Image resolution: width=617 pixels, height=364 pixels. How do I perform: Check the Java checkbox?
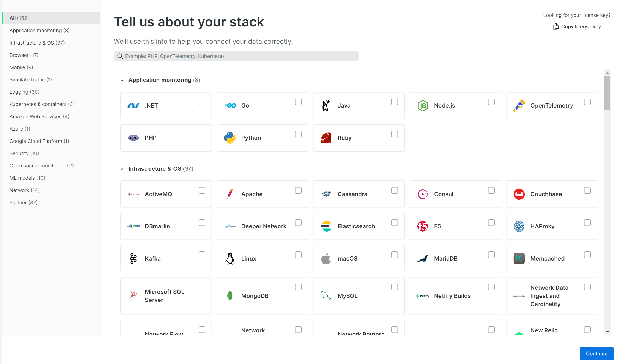click(394, 102)
